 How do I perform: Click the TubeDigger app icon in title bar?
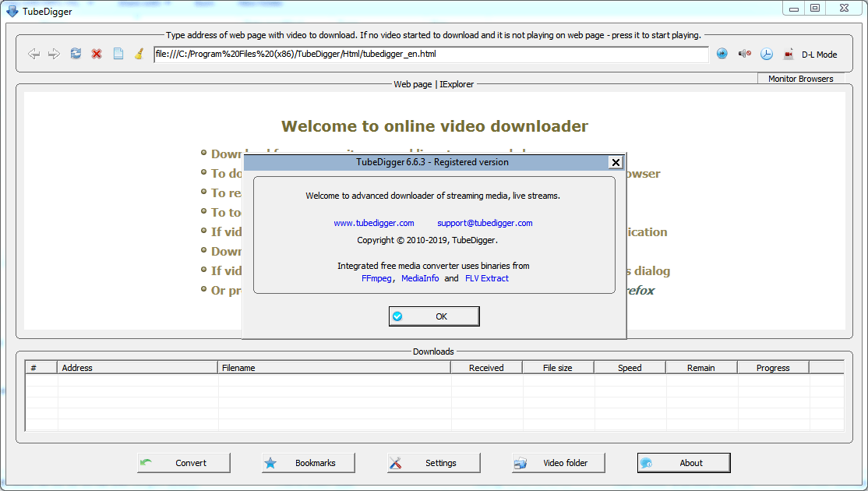[x=12, y=11]
